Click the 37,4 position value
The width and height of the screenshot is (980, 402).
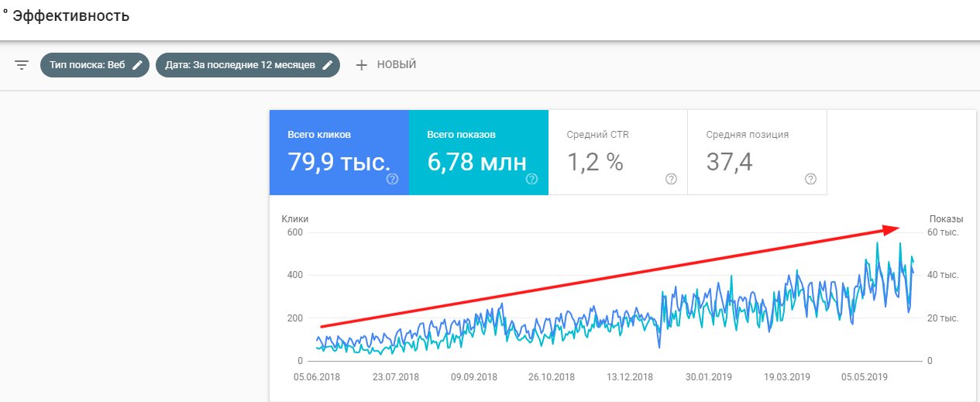pos(730,162)
